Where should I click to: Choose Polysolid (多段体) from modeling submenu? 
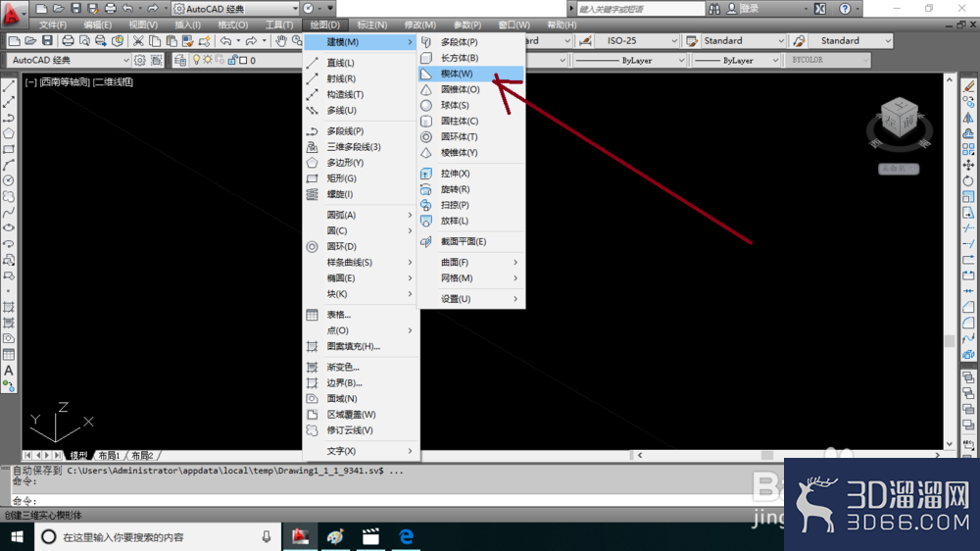click(x=470, y=42)
